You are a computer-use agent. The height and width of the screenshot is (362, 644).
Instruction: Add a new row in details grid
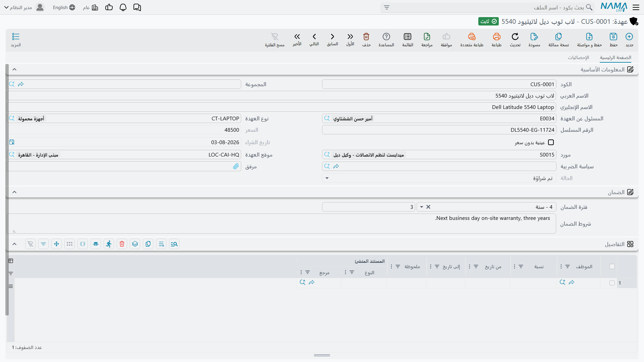point(161,244)
